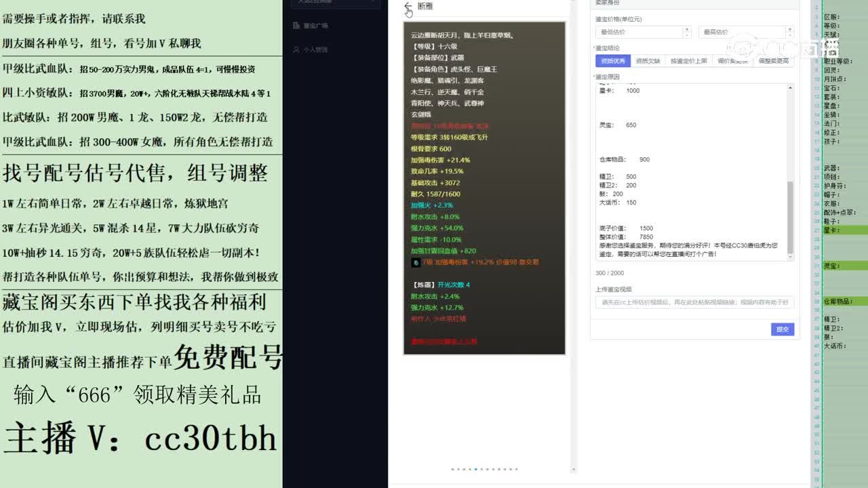Click the item panel scrollbar down arrow
The height and width of the screenshot is (488, 868).
(573, 469)
